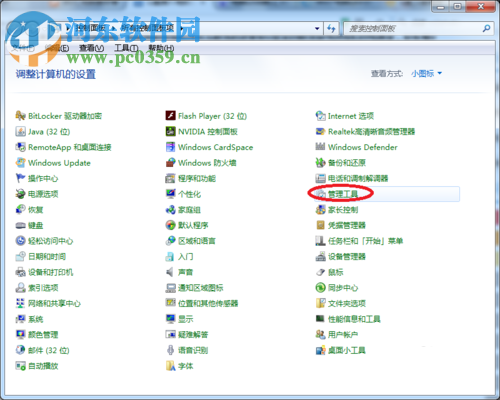Click the 字体 fonts icon
Screen dimensions: 500x400
pyautogui.click(x=170, y=366)
